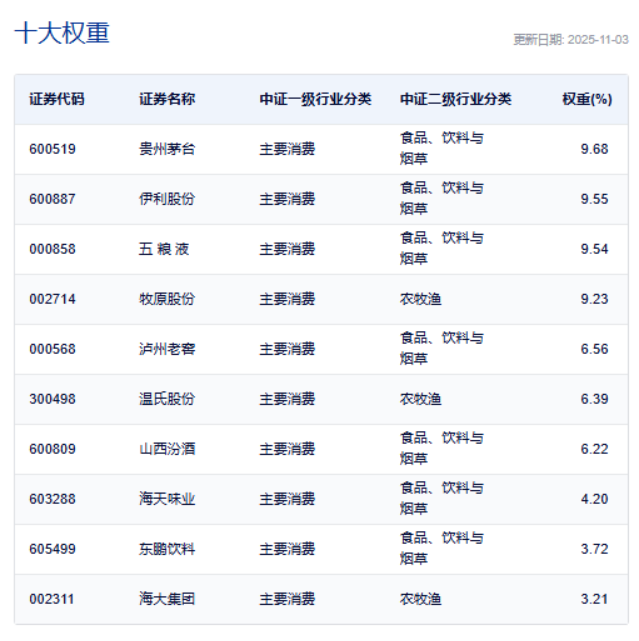This screenshot has width=639, height=641.
Task: Click the 中证二级行业分类 column header
Action: (455, 99)
